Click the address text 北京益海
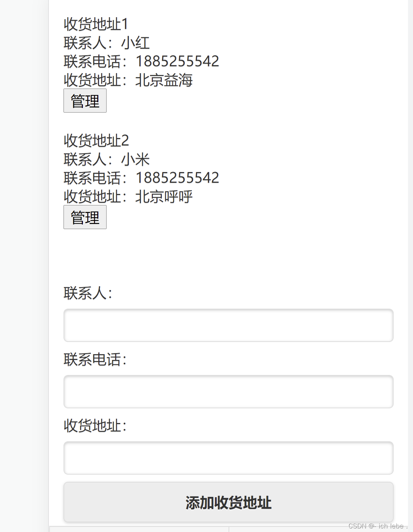 tap(164, 80)
